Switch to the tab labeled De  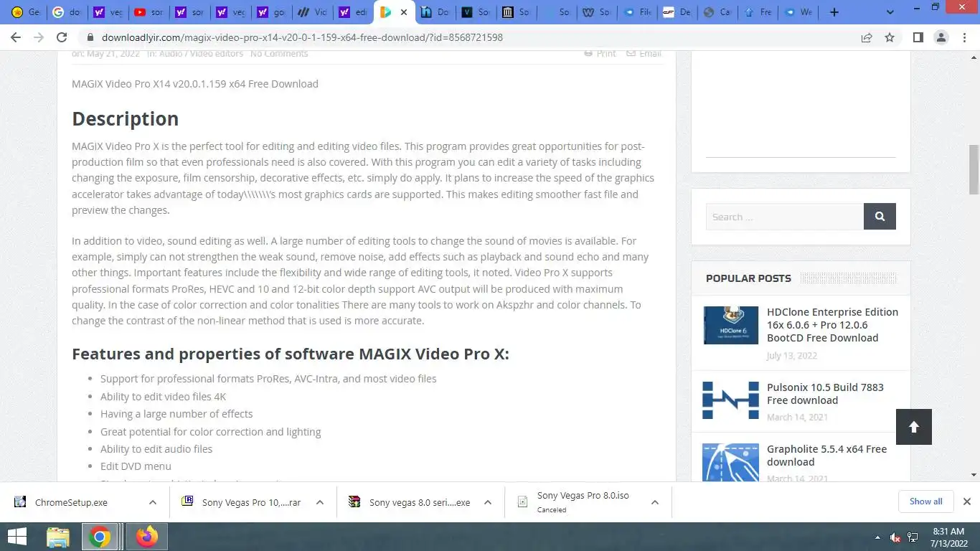[x=677, y=12]
